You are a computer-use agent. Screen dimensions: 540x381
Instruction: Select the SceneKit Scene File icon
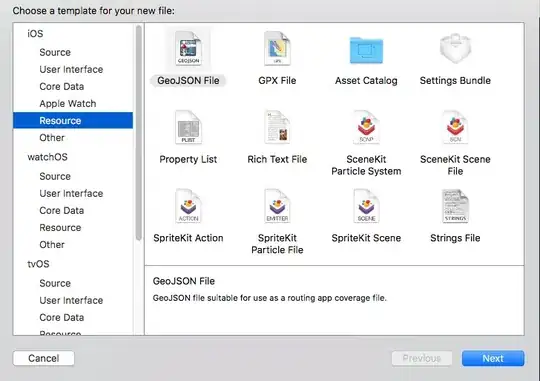[x=455, y=127]
